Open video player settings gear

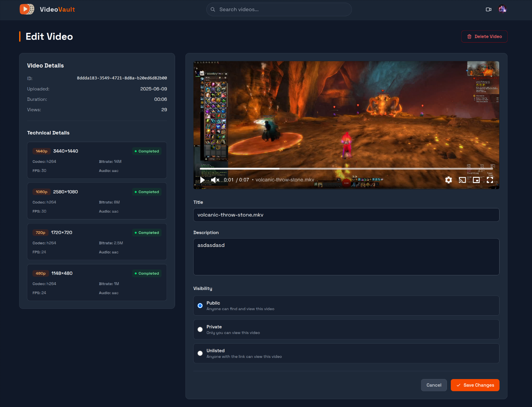click(449, 180)
